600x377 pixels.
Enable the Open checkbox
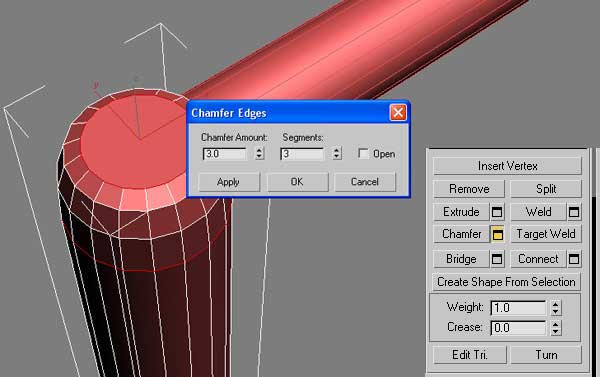point(363,153)
